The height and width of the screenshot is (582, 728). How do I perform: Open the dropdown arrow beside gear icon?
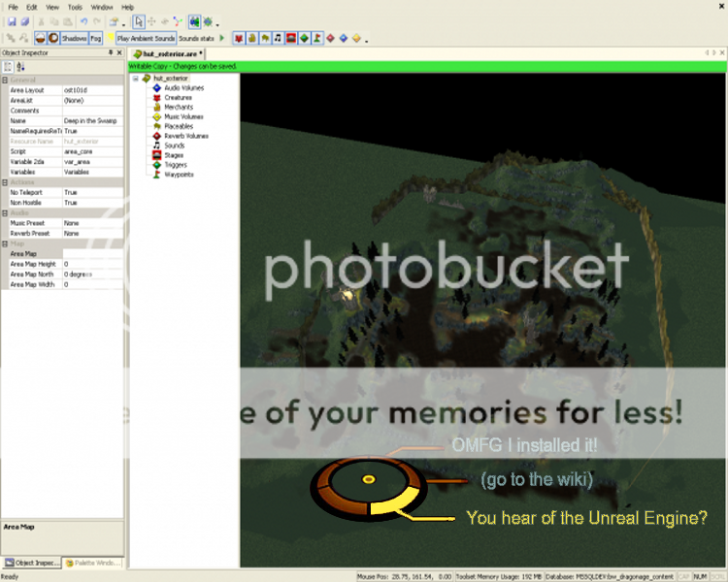click(x=217, y=24)
